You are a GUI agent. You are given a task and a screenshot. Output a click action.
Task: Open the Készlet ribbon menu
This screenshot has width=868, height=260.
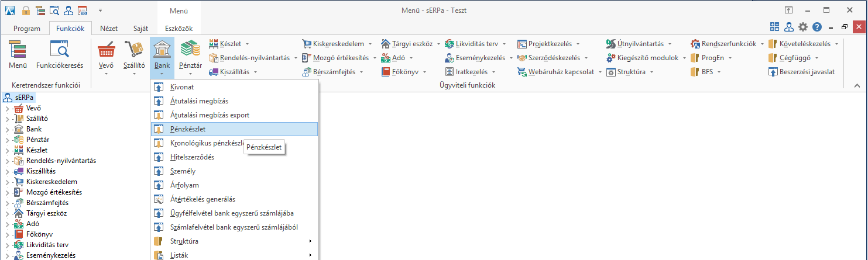coord(229,44)
